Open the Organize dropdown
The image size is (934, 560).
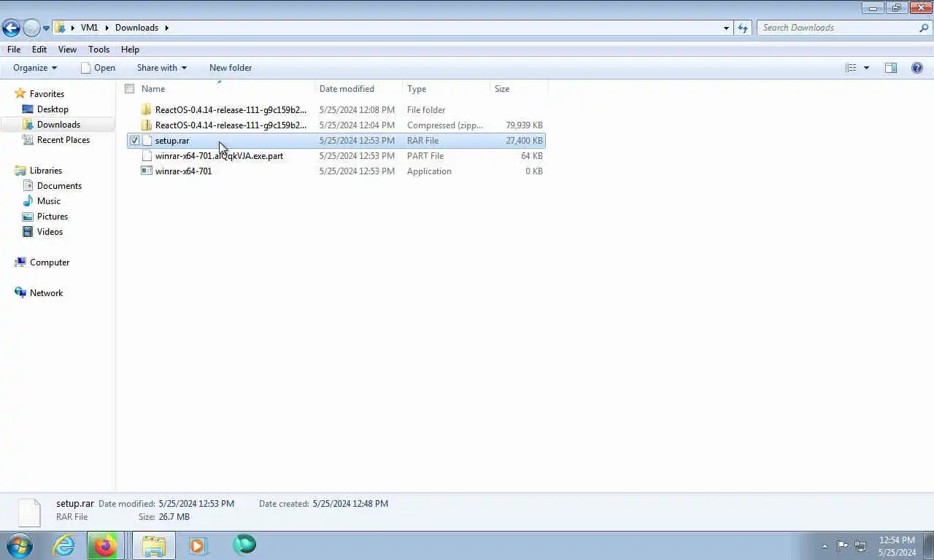34,68
